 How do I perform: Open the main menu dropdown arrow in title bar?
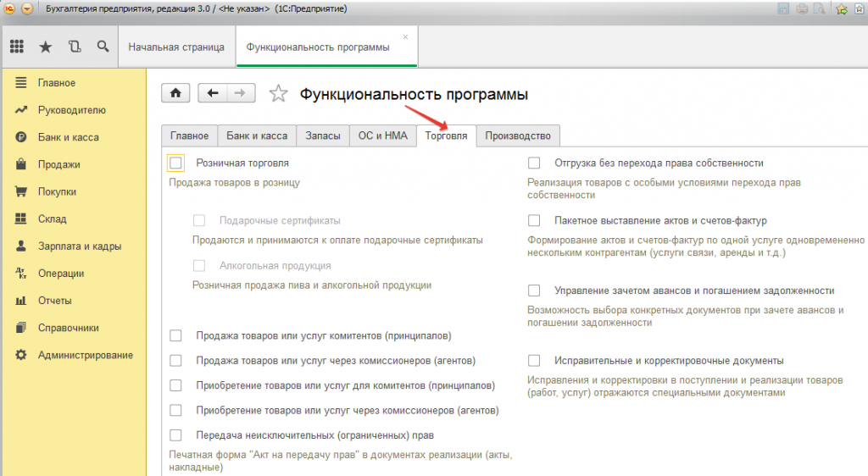(27, 9)
